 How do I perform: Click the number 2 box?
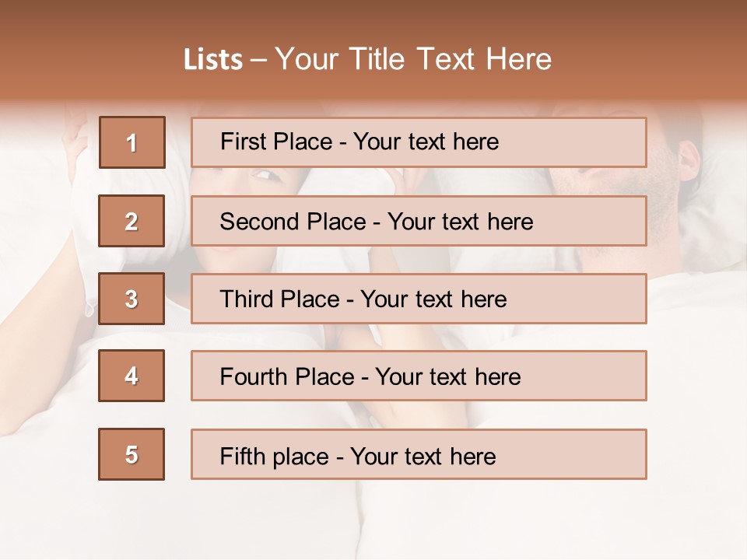(x=132, y=222)
